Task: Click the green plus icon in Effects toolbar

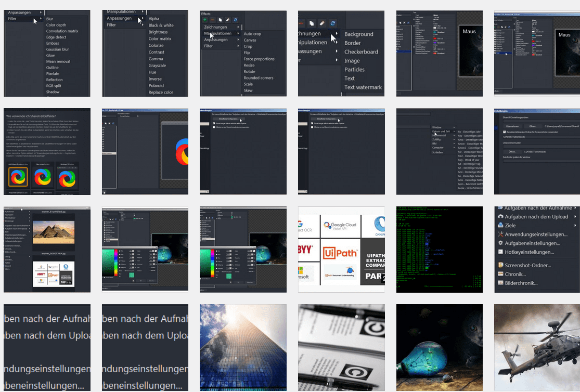Action: (205, 19)
